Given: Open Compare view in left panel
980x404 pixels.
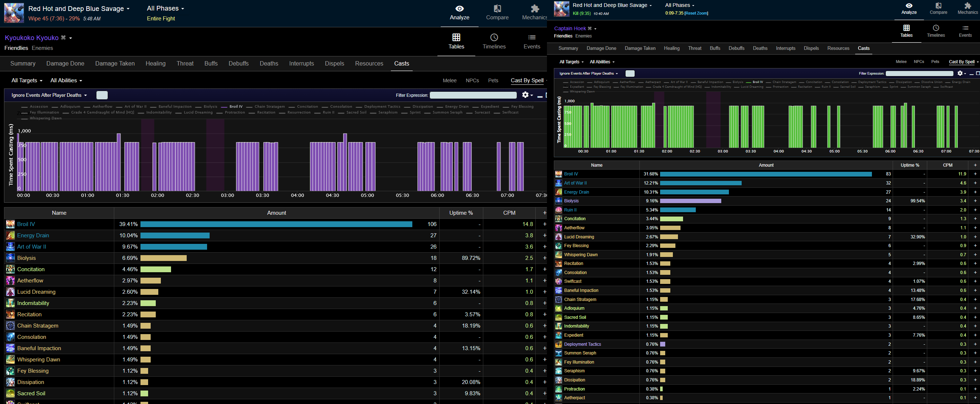Looking at the screenshot, I should pos(497,9).
